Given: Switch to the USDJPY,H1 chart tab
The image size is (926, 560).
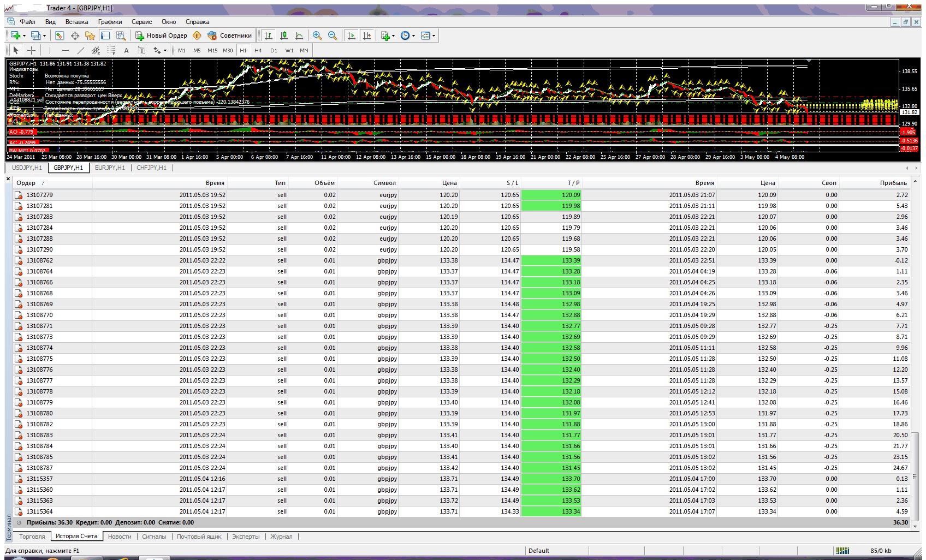Looking at the screenshot, I should tap(27, 168).
